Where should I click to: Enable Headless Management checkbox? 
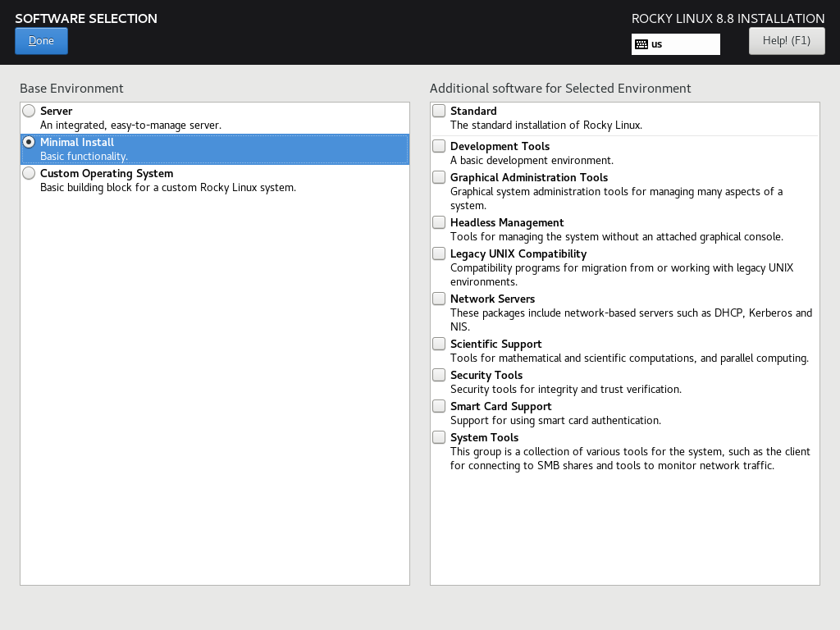tap(439, 222)
